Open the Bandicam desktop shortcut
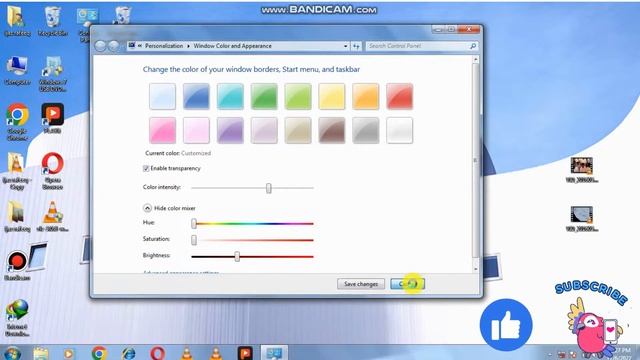The height and width of the screenshot is (360, 640). tap(17, 265)
